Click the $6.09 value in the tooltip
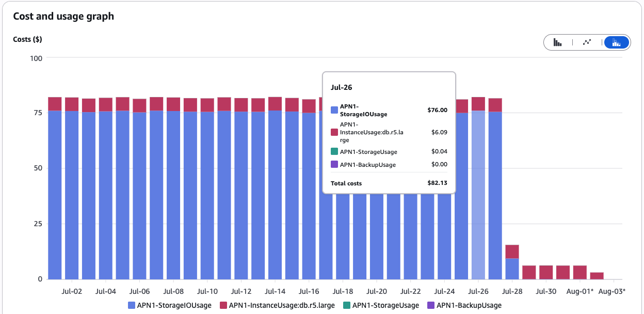The height and width of the screenshot is (314, 644). [x=439, y=132]
